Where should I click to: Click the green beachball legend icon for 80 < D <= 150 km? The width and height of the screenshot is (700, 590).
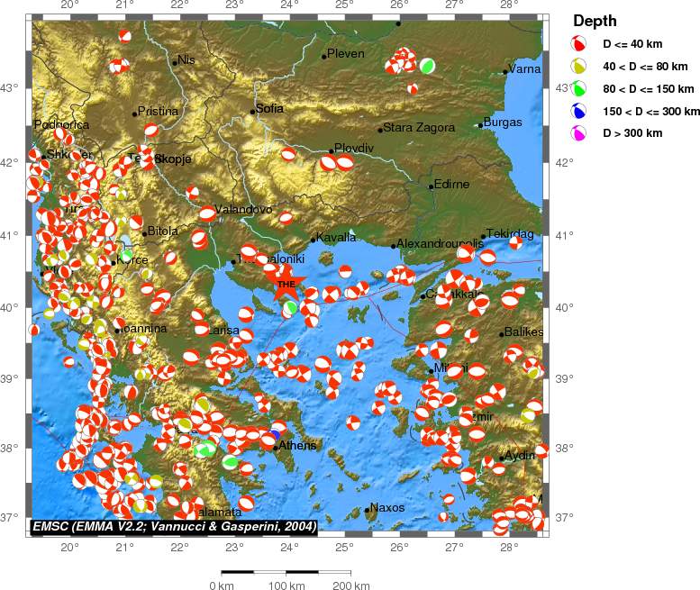click(x=578, y=88)
